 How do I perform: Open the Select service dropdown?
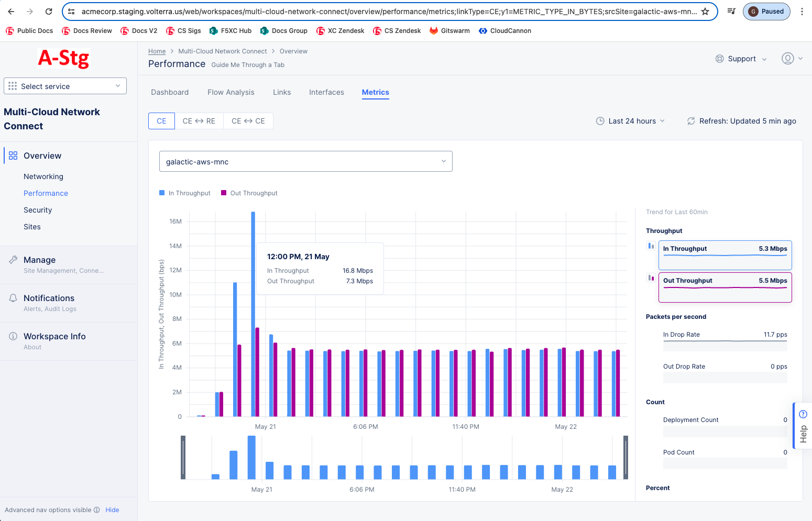65,85
